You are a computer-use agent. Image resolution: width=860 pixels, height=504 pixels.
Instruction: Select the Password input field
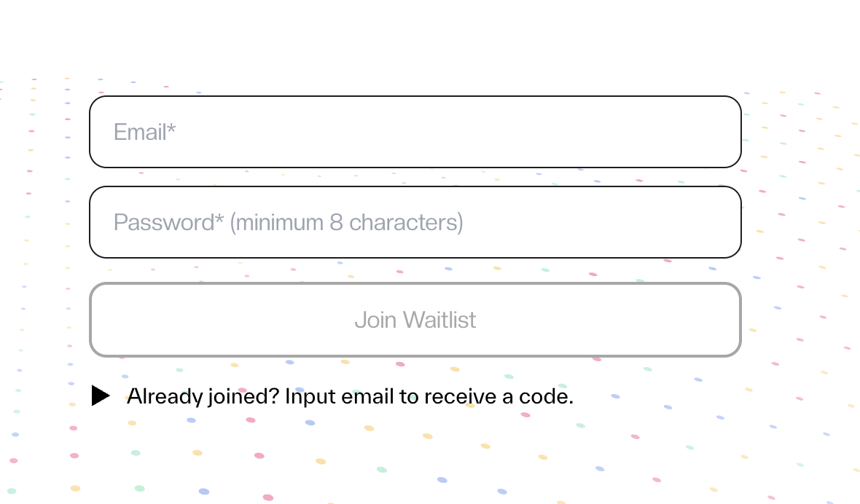point(415,222)
